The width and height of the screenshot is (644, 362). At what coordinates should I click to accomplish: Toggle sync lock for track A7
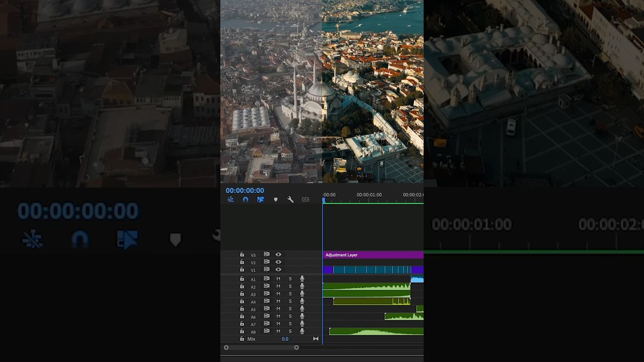coord(267,324)
